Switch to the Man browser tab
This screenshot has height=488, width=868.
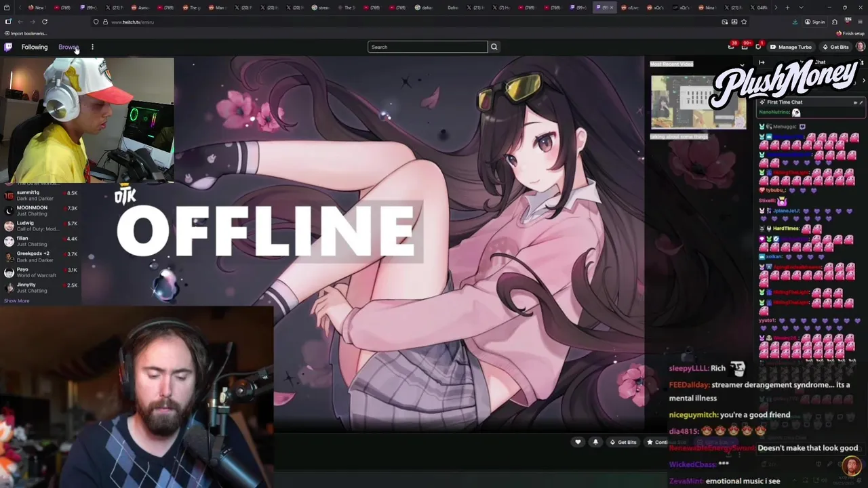pyautogui.click(x=217, y=7)
